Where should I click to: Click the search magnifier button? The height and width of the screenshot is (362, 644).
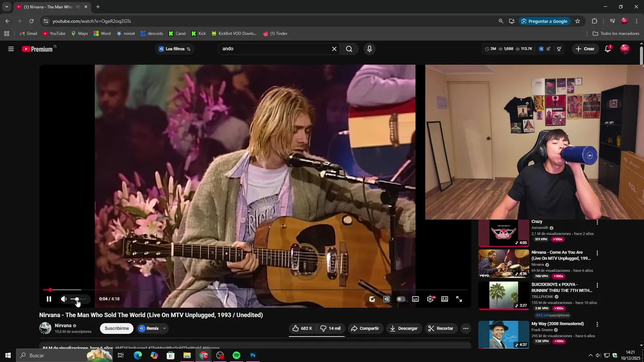349,49
